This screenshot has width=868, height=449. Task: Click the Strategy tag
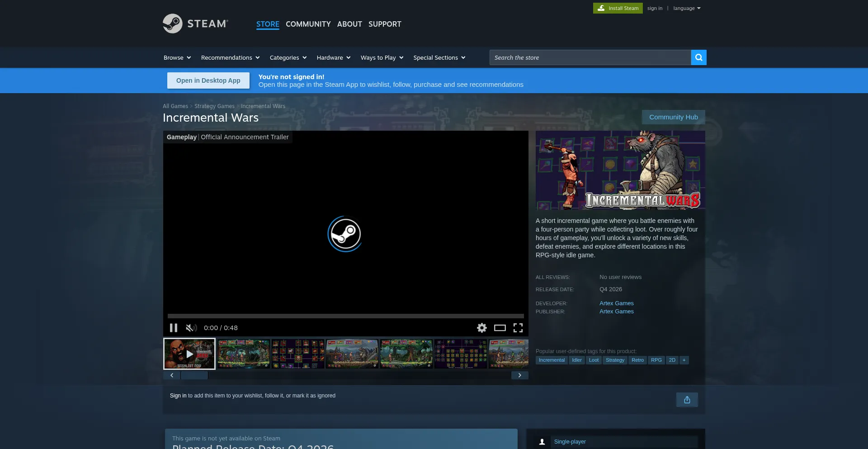click(x=615, y=360)
